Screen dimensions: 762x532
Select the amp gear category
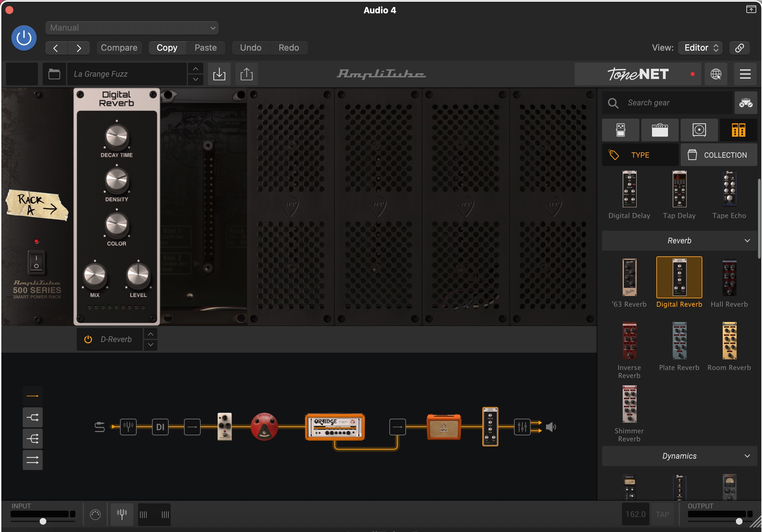pos(660,130)
